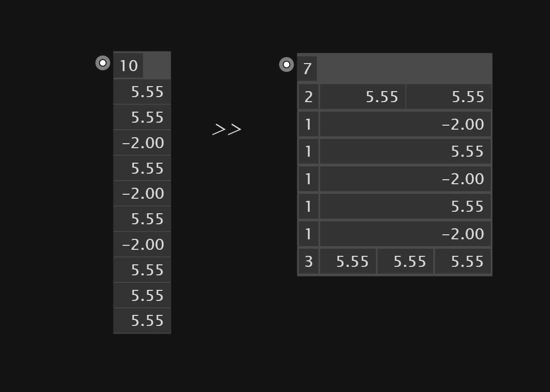The width and height of the screenshot is (550, 392).
Task: Click the first -2.00 cell in left list
Action: tap(142, 143)
